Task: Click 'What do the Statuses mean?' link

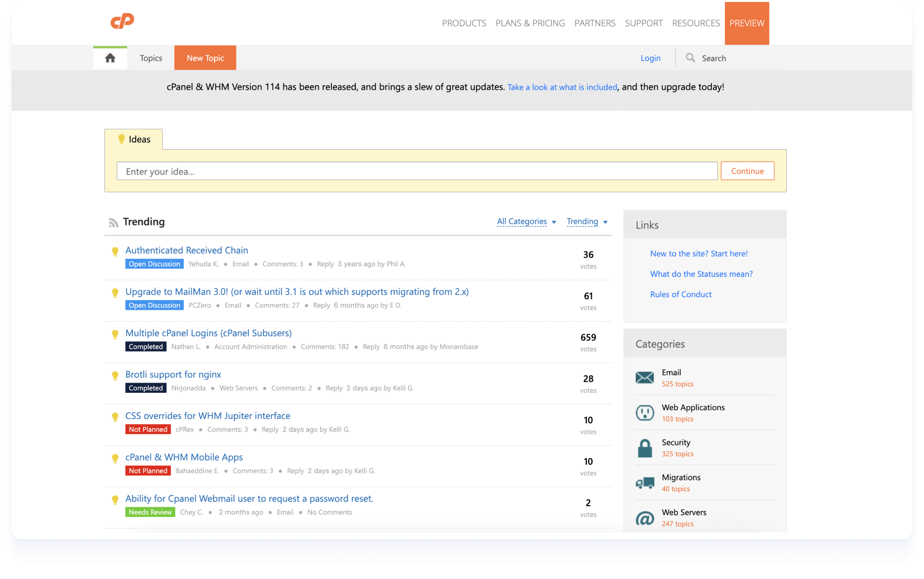Action: coord(701,274)
